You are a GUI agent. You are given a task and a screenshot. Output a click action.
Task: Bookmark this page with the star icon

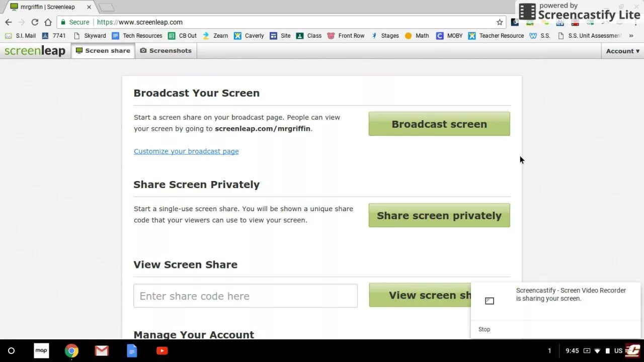(500, 22)
